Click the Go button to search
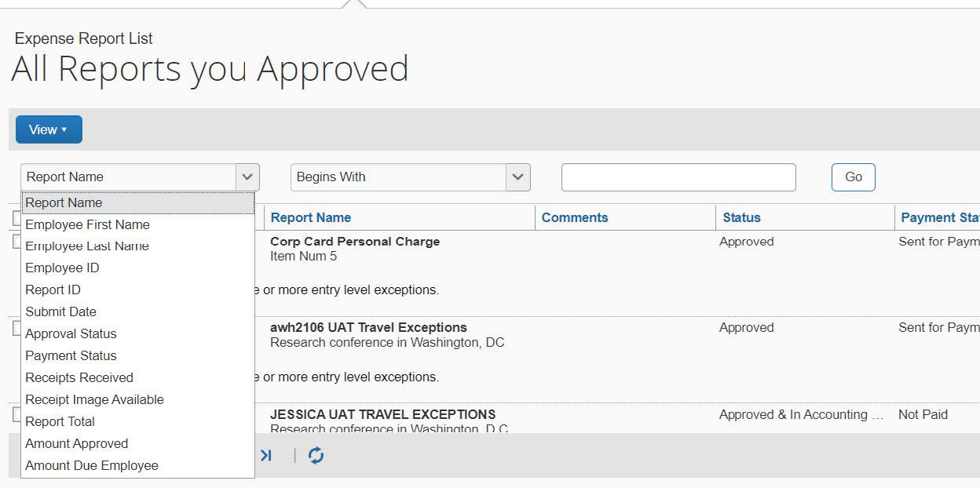The width and height of the screenshot is (980, 488). (x=853, y=177)
